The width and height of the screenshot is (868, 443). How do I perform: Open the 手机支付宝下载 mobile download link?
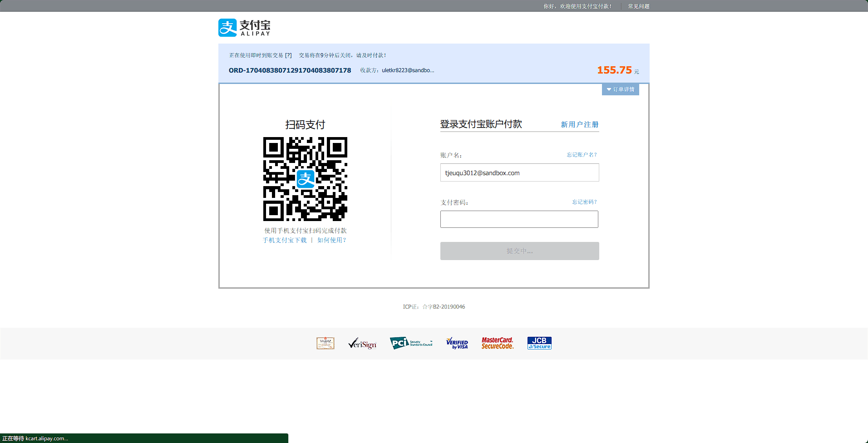(x=285, y=240)
